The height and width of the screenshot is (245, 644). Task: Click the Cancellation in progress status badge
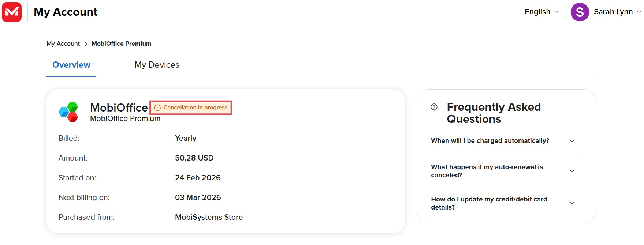coord(191,108)
